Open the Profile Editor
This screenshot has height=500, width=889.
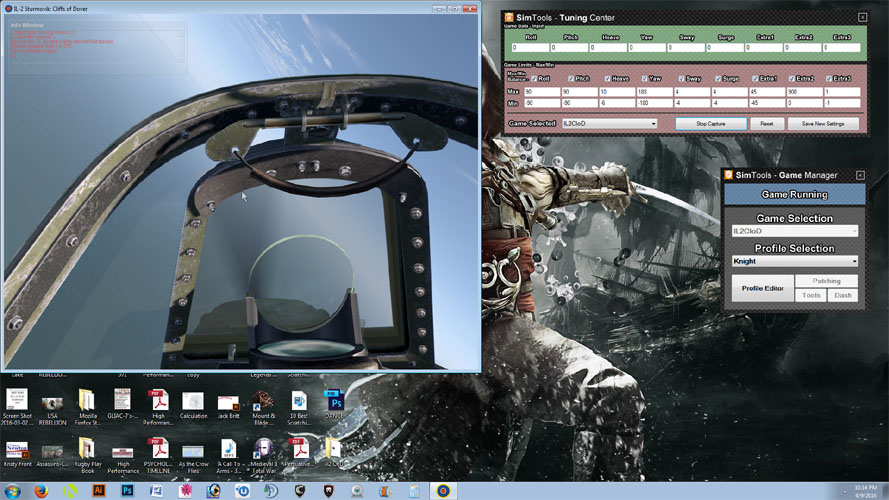[x=762, y=288]
